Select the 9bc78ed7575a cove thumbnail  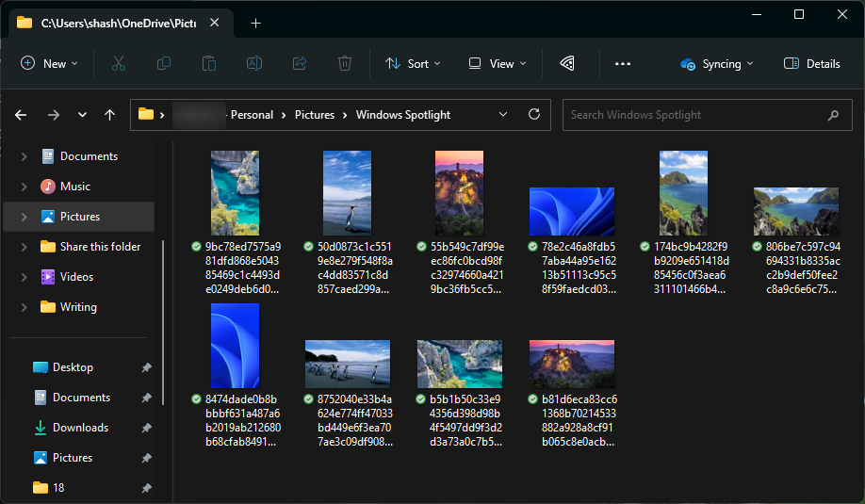coord(235,193)
